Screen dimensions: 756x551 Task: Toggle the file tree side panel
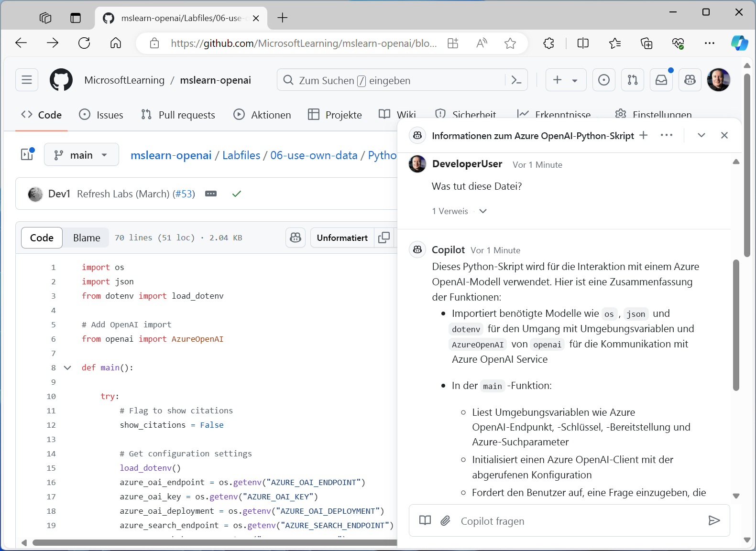(27, 154)
